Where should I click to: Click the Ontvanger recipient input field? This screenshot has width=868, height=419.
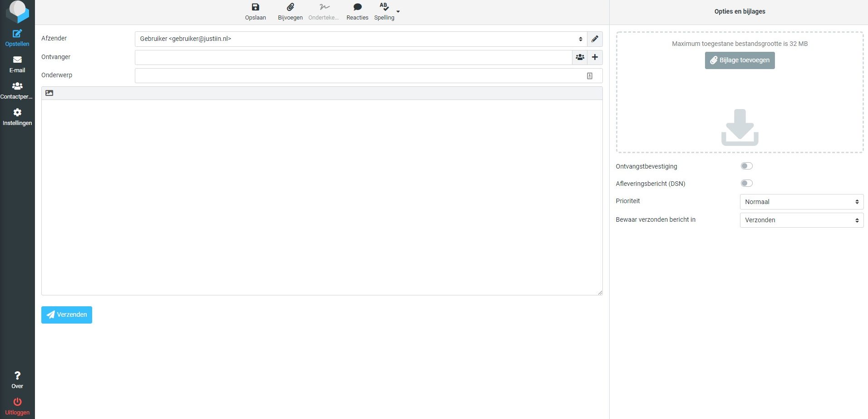[x=353, y=57]
